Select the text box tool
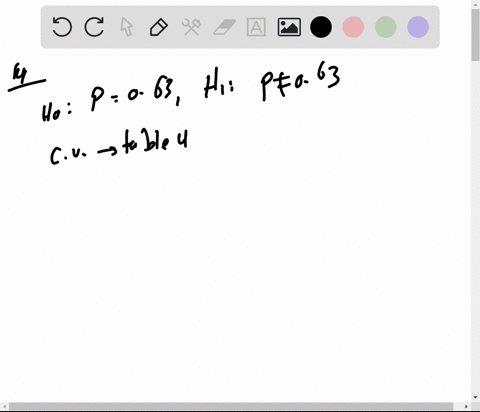 pos(256,27)
